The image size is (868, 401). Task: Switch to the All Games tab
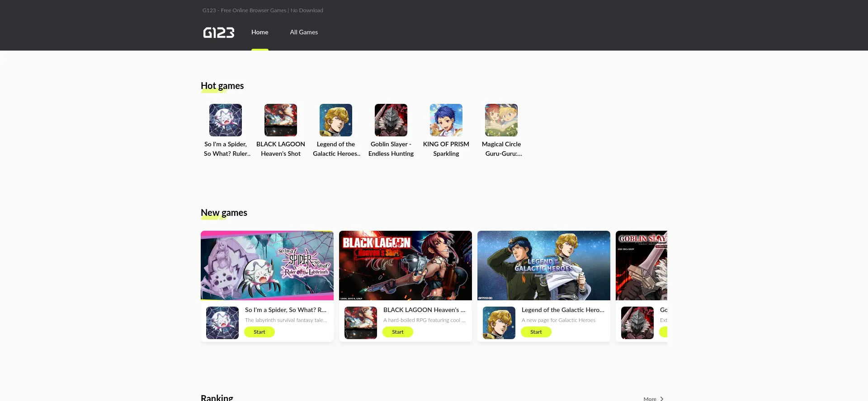304,32
